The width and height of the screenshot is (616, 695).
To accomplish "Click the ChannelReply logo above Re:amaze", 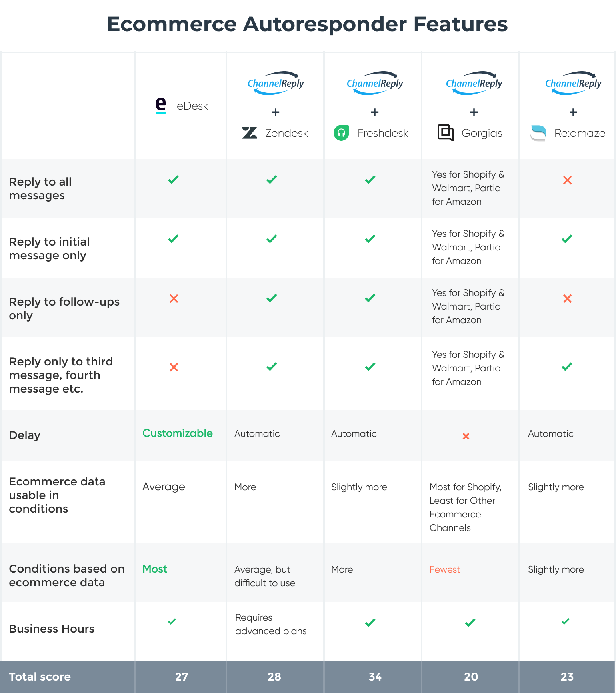I will tap(573, 83).
